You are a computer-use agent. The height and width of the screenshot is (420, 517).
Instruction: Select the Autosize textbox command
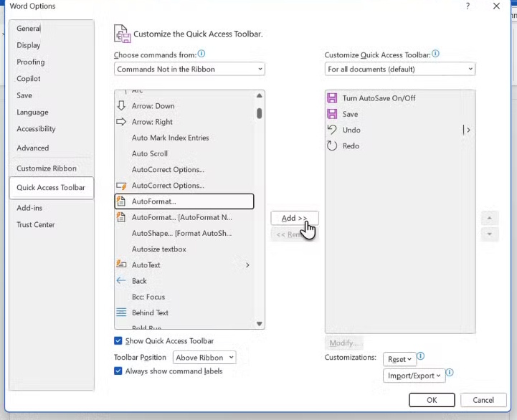pos(184,249)
